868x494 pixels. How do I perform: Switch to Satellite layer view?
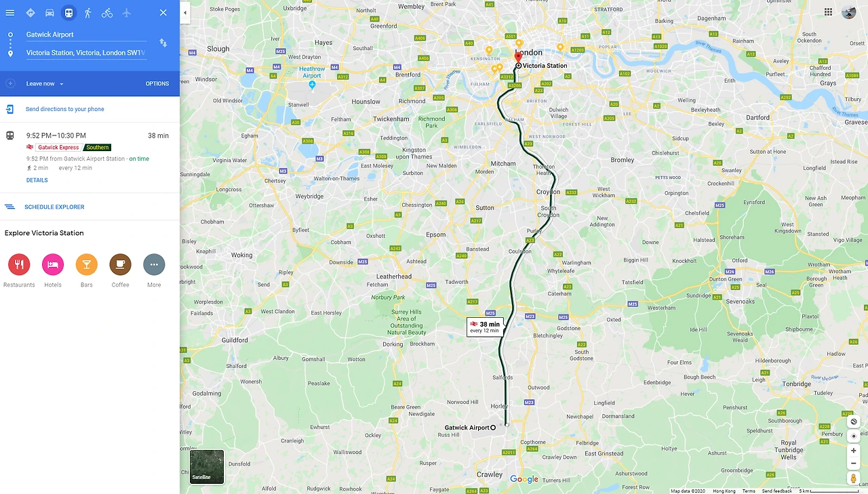(x=207, y=467)
